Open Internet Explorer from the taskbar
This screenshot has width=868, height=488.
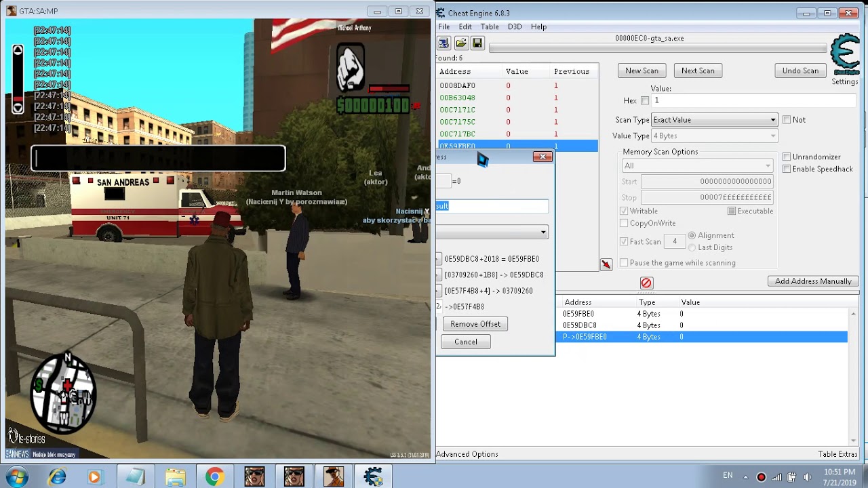click(57, 477)
